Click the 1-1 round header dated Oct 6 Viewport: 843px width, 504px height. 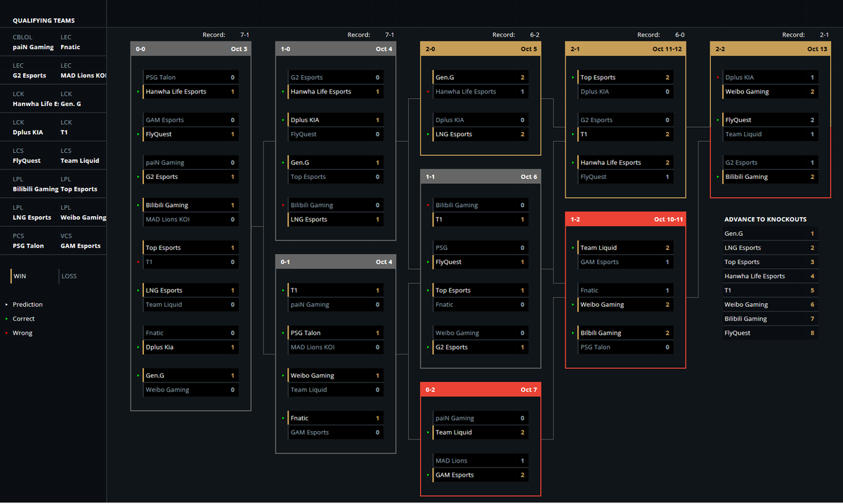481,177
